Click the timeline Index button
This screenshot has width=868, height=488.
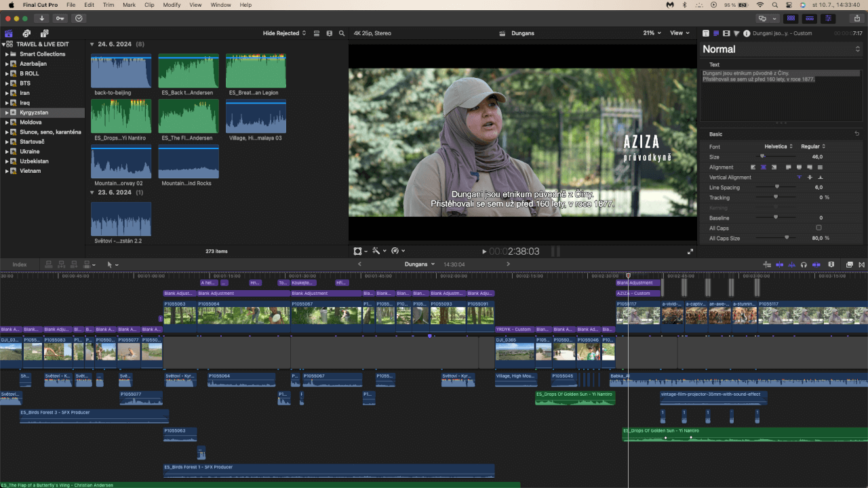(20, 264)
